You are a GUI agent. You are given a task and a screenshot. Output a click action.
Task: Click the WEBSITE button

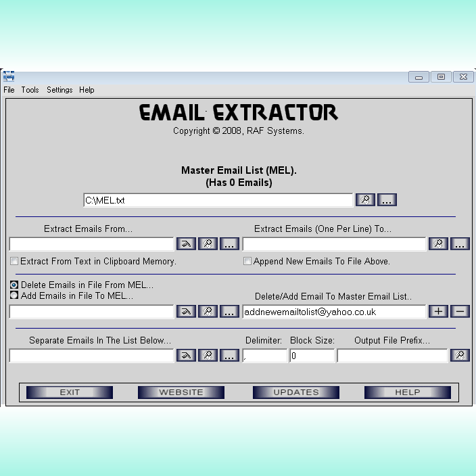point(181,392)
